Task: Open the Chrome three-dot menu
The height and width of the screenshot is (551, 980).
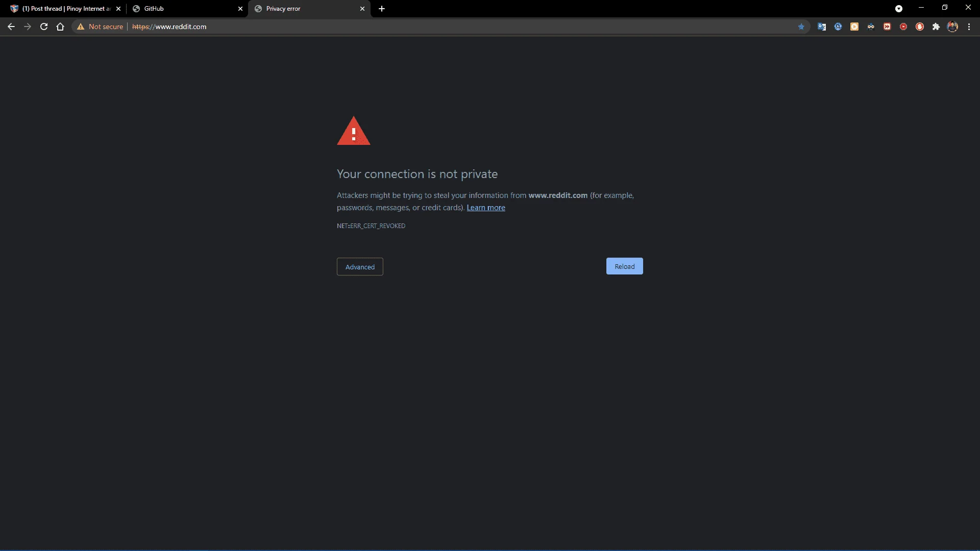Action: tap(969, 27)
